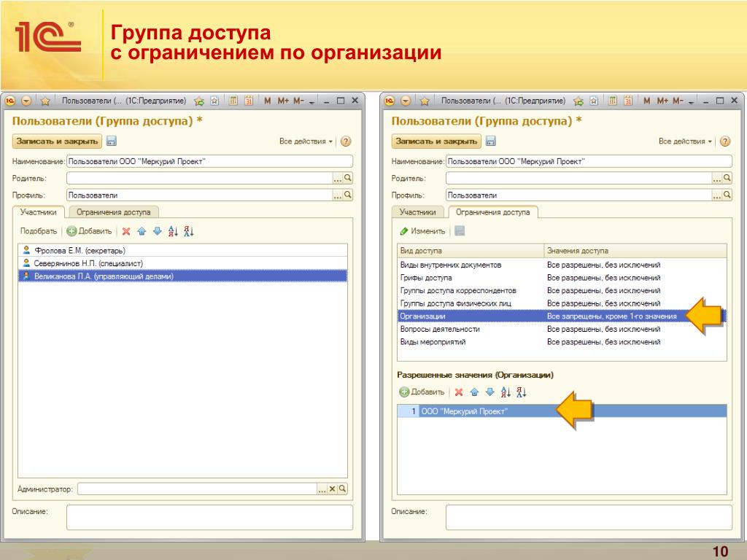Click Записать и закрыть in right window
The image size is (747, 560).
coord(436,141)
